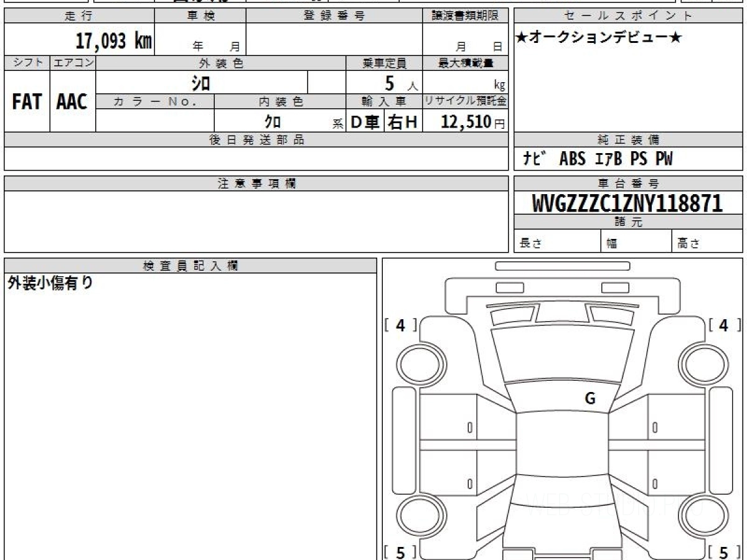747x560 pixels.
Task: Select the 輸入車 header cell
Action: click(384, 101)
